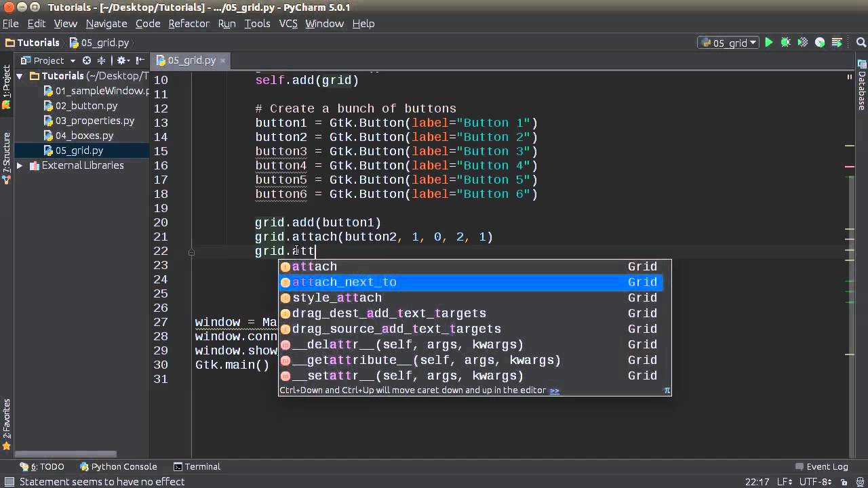
Task: Open 1: Project side tool window
Action: 6,88
